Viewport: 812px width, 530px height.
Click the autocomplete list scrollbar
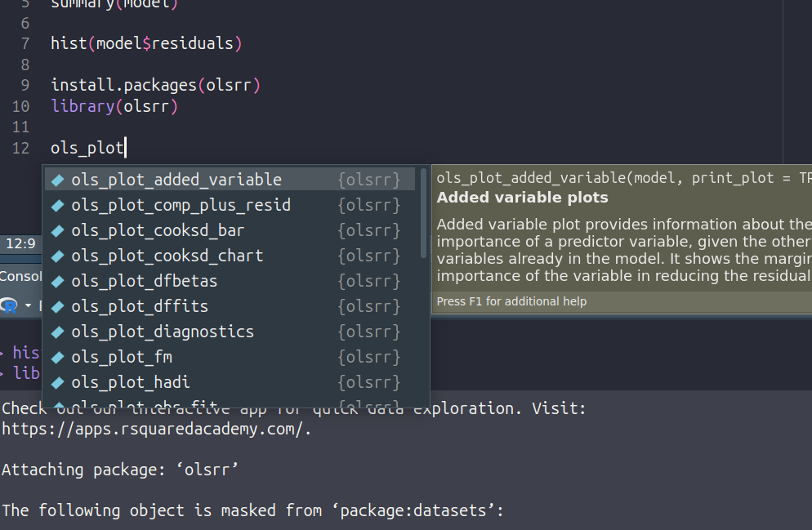tap(423, 212)
